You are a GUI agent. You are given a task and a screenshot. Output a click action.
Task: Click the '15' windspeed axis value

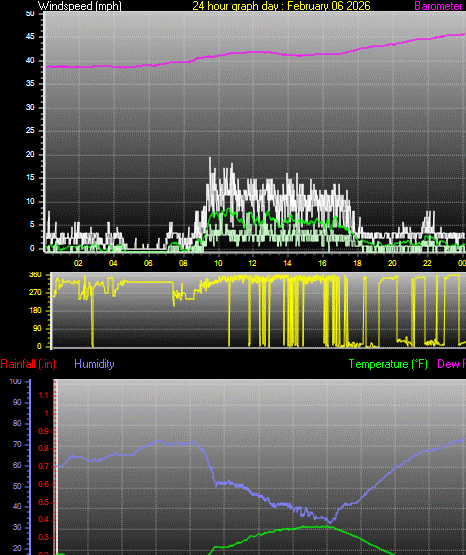[30, 178]
